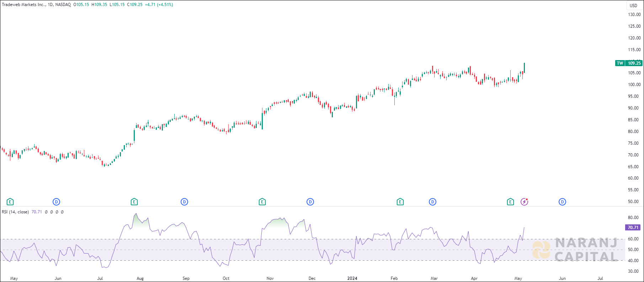Click the 85.00 price axis label
This screenshot has height=282, width=644.
click(x=633, y=120)
